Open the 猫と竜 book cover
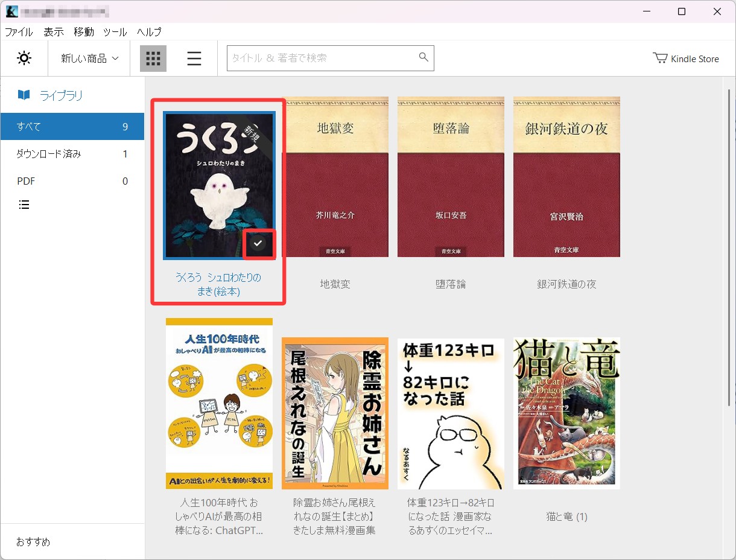Viewport: 736px width, 560px height. (x=566, y=413)
